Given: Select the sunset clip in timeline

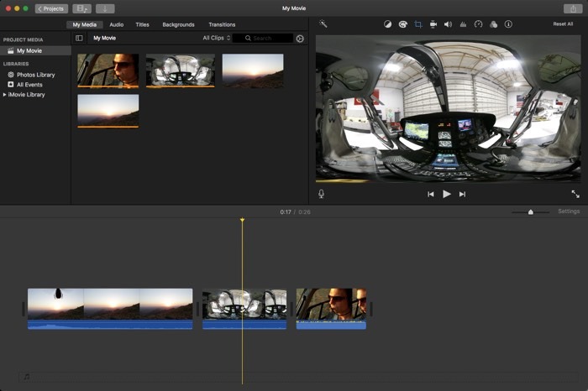Looking at the screenshot, I should click(x=110, y=309).
